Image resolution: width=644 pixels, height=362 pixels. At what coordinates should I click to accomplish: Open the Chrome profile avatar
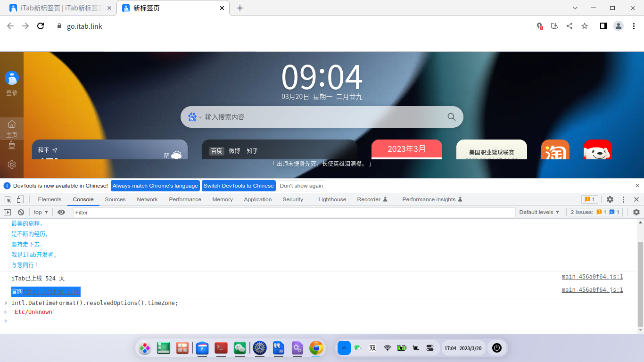[619, 26]
